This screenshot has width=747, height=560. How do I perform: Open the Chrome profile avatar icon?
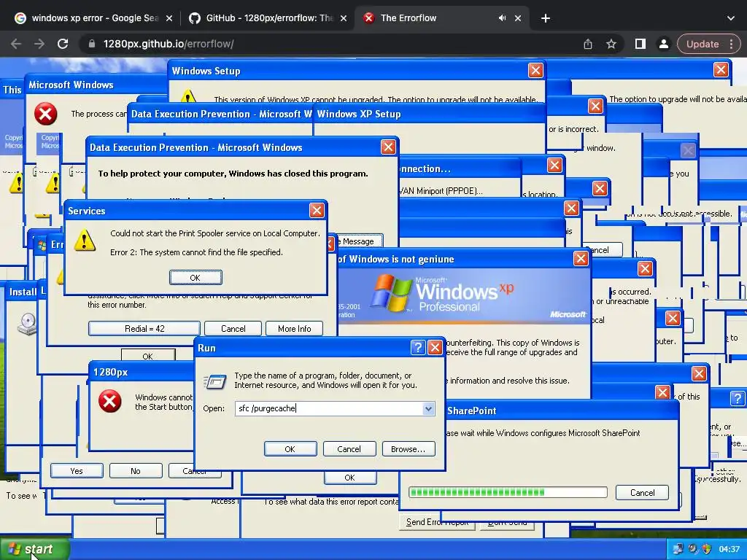point(663,44)
